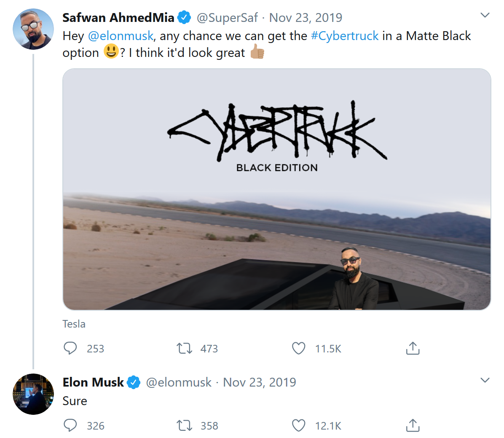The width and height of the screenshot is (504, 438).
Task: Open the Cybertruck Black Edition image
Action: coord(276,189)
